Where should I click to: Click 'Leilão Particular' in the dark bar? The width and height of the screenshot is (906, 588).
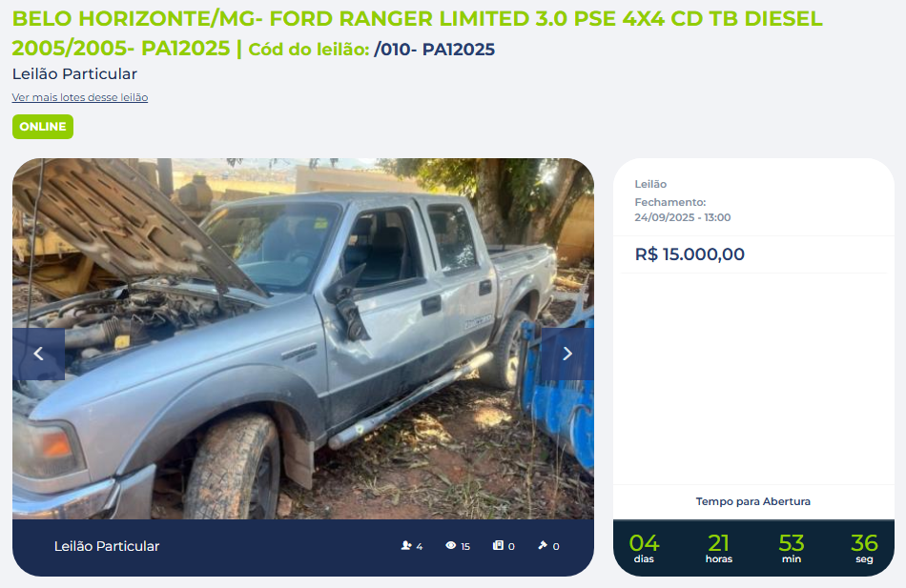(x=107, y=546)
